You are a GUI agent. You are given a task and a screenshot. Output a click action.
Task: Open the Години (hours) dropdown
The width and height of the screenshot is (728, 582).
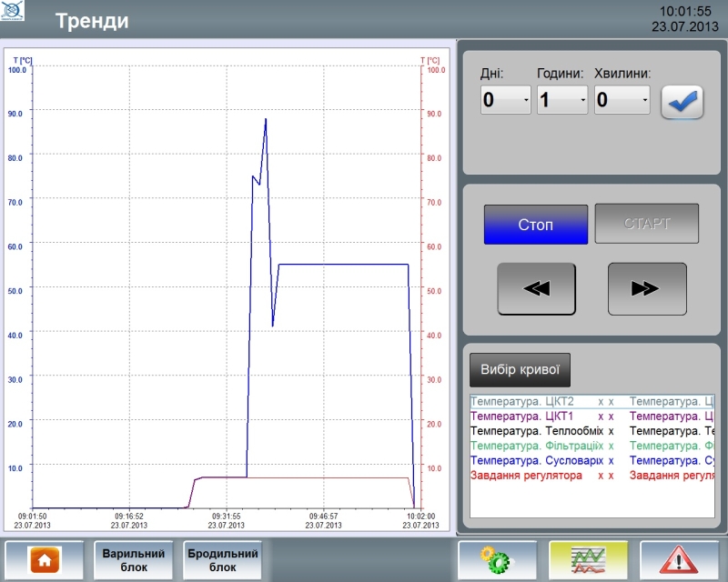point(562,100)
